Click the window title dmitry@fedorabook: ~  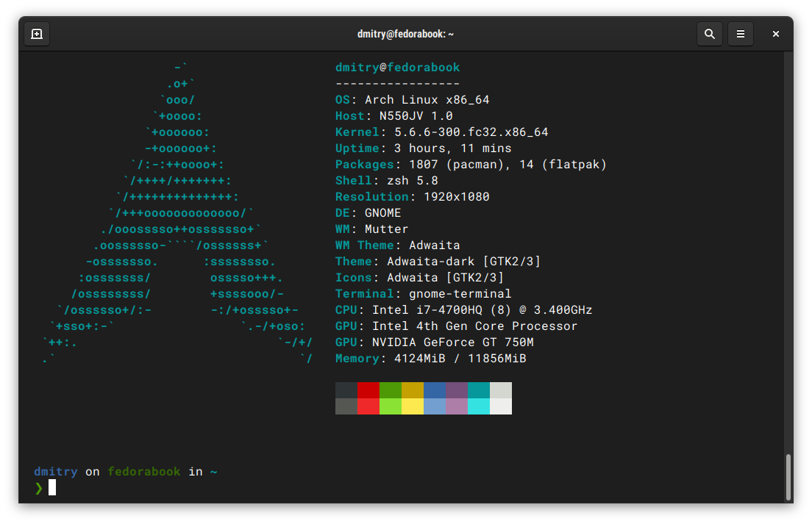(405, 34)
